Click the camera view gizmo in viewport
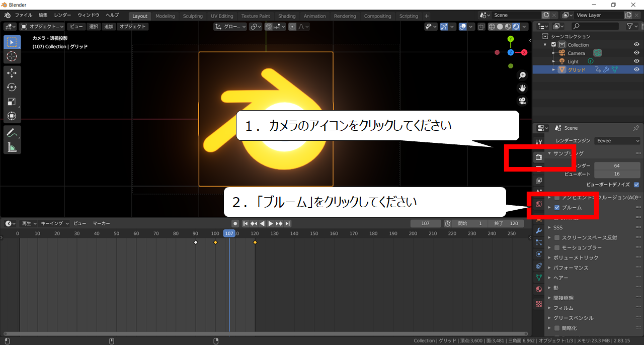 522,101
